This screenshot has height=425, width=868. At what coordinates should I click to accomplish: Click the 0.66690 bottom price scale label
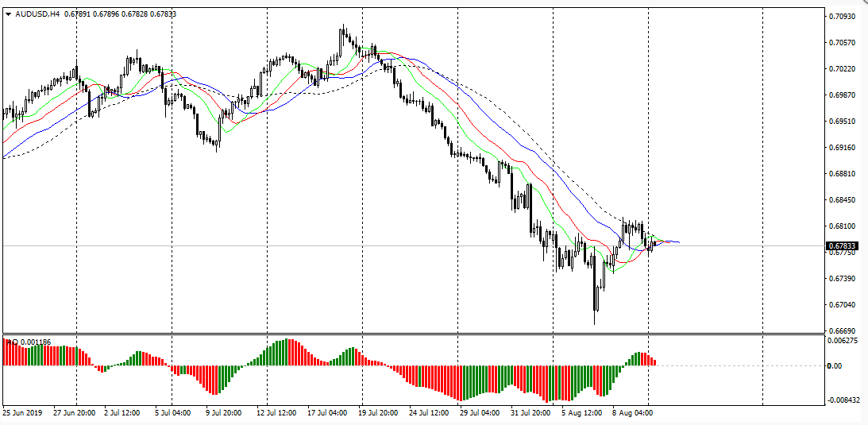[x=841, y=330]
